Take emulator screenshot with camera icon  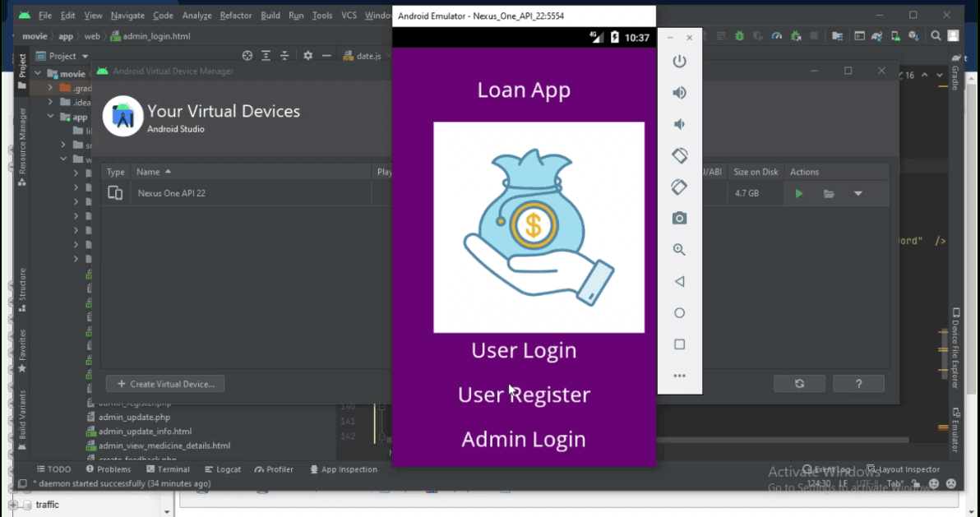[x=679, y=218]
